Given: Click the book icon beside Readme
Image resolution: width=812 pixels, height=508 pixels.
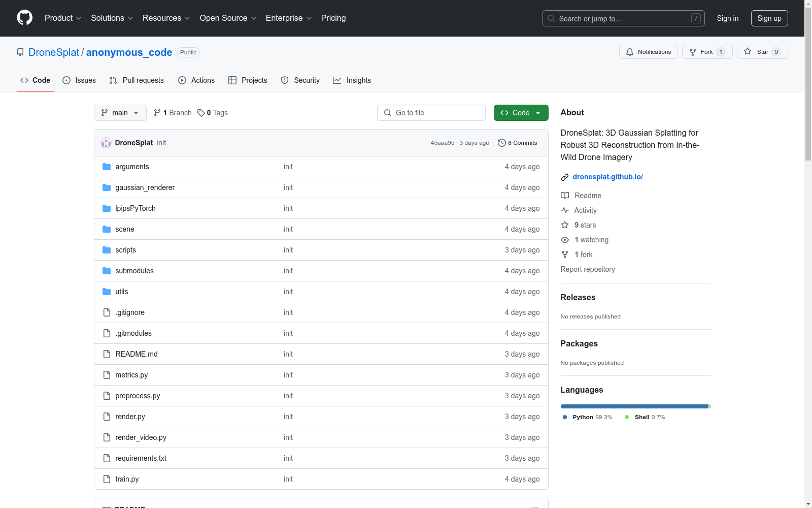Looking at the screenshot, I should click(x=565, y=196).
